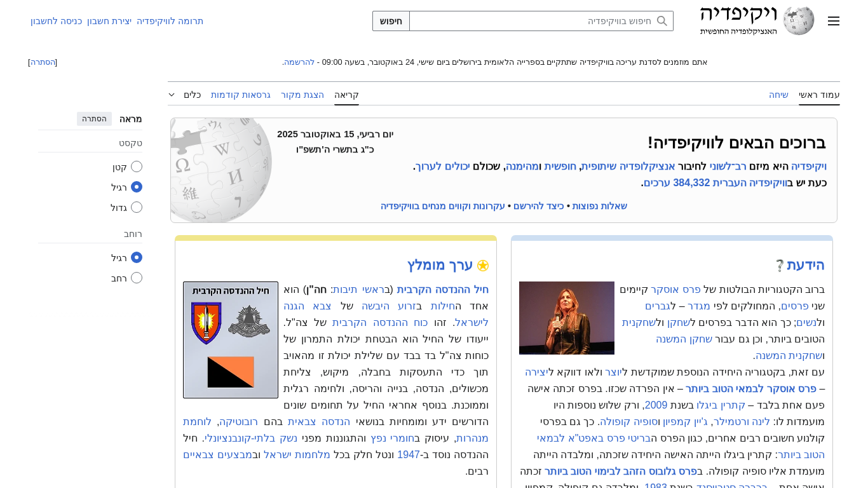Open the כניסה לחשבון login link
The height and width of the screenshot is (488, 868).
pyautogui.click(x=56, y=21)
